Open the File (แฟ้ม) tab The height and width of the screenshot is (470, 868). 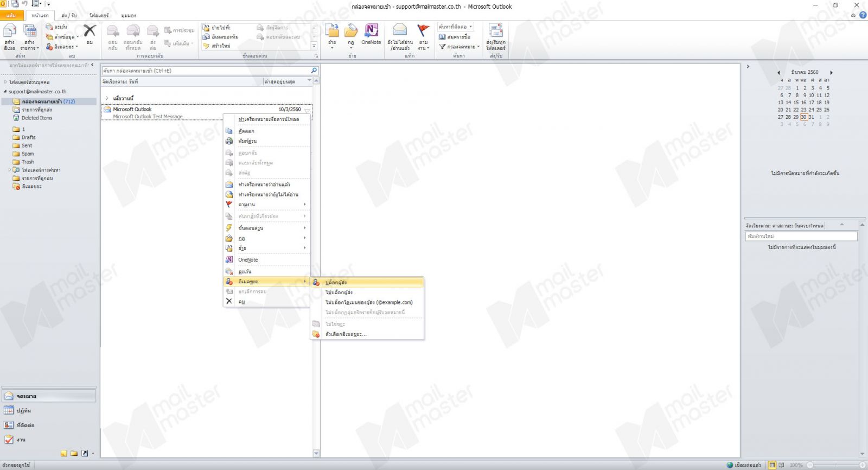[11, 15]
